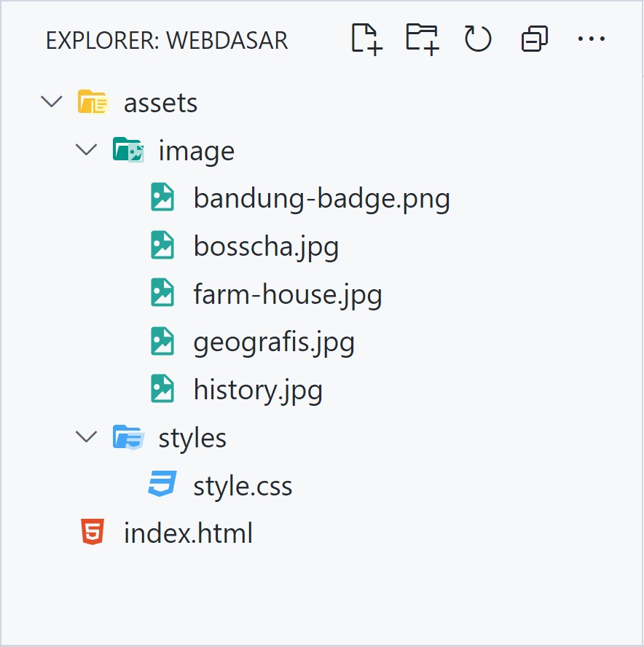Open the Explorer more actions menu
The image size is (644, 647).
pyautogui.click(x=591, y=39)
